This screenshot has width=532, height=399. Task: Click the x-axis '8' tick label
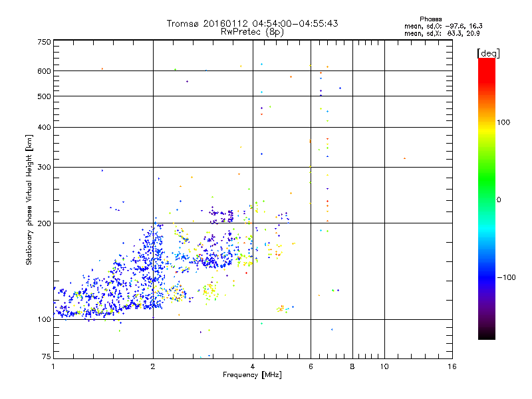pos(352,366)
